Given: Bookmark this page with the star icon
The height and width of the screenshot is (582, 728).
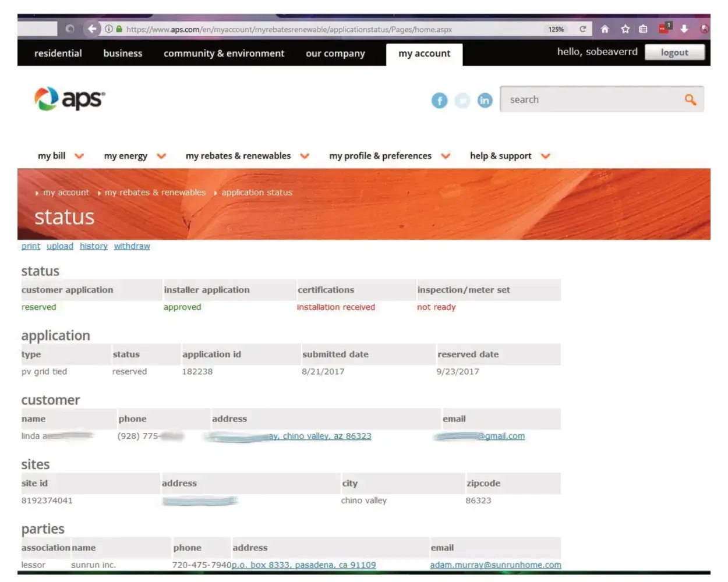Looking at the screenshot, I should (x=625, y=29).
